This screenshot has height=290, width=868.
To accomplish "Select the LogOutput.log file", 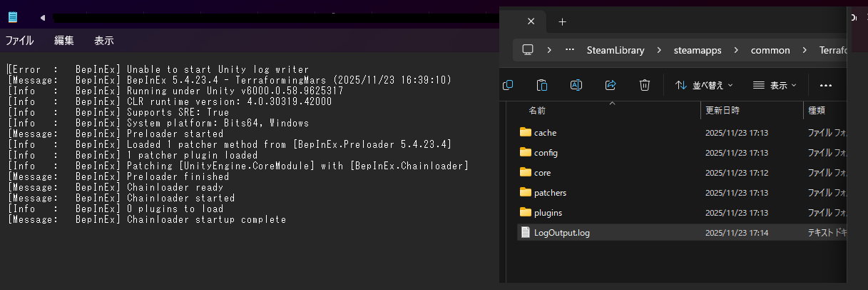I will click(561, 232).
